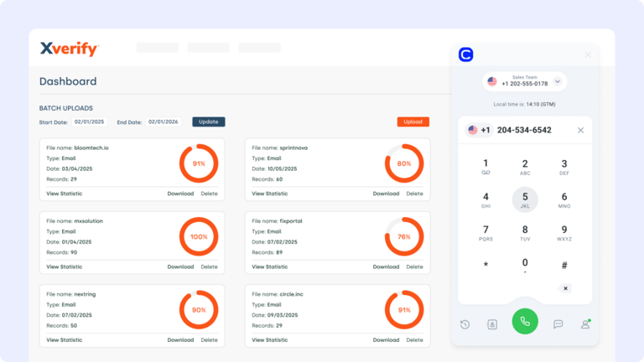Image resolution: width=644 pixels, height=362 pixels.
Task: Select the Start Date field
Action: coord(90,122)
